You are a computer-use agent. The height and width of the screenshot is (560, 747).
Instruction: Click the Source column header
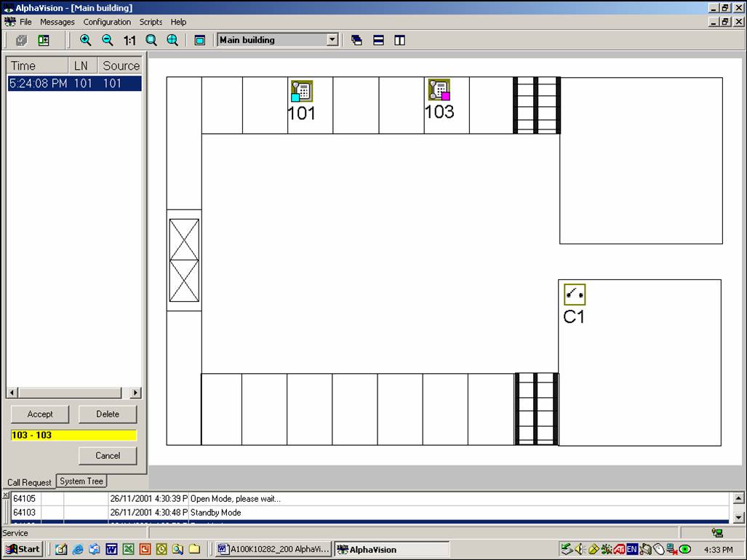[x=120, y=65]
